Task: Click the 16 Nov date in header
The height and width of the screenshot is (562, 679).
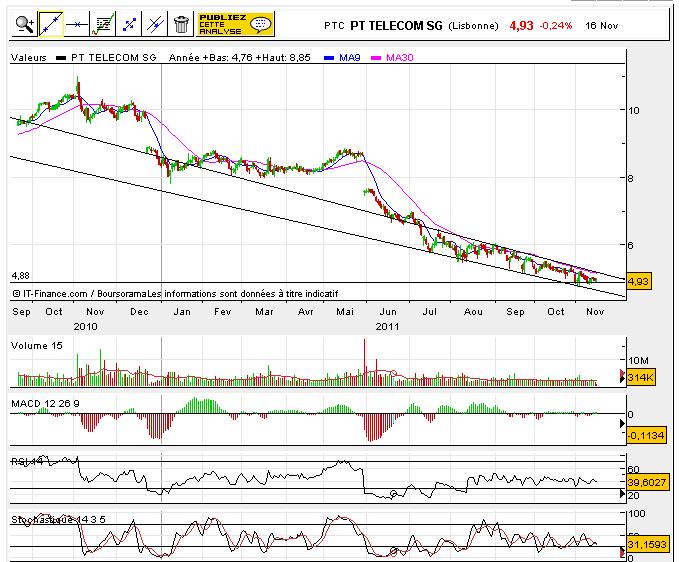Action: (x=601, y=26)
